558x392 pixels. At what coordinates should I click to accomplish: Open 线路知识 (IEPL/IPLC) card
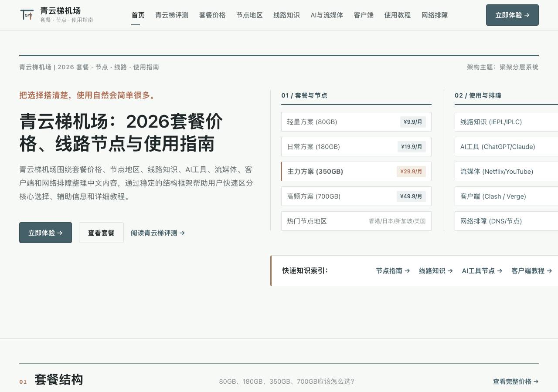click(x=506, y=122)
